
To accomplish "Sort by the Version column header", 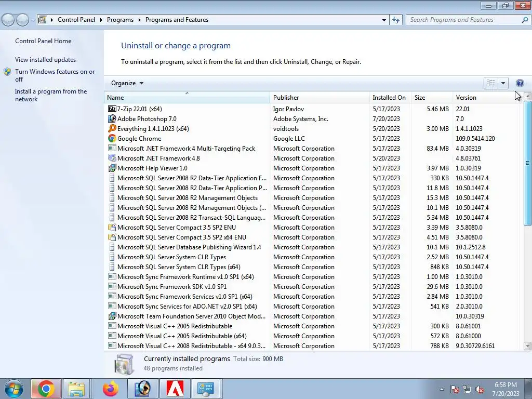I will click(x=486, y=97).
